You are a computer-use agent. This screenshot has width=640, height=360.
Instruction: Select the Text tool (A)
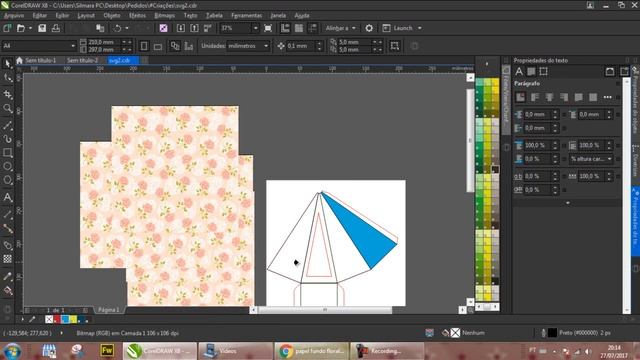(7, 198)
